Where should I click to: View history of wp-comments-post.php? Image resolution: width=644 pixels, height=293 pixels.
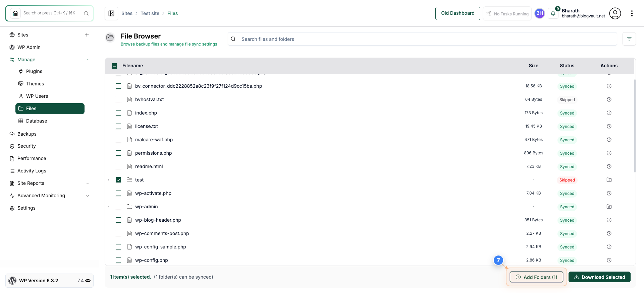[x=609, y=233]
